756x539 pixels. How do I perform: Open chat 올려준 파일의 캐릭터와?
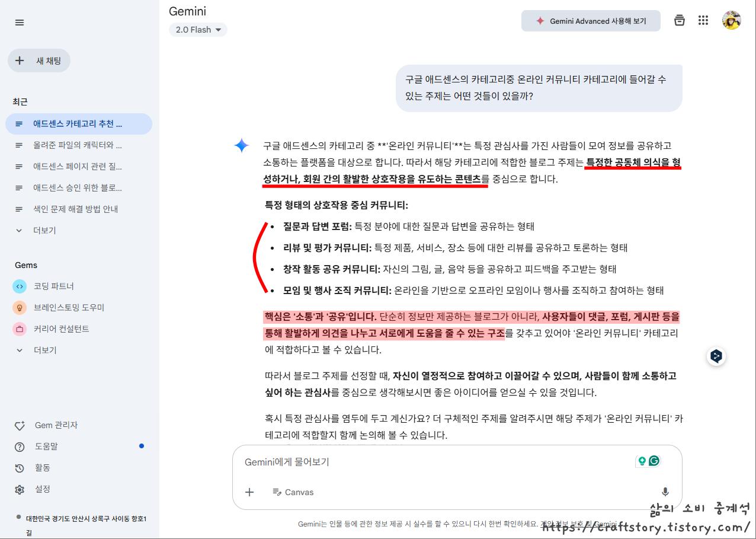pyautogui.click(x=79, y=145)
